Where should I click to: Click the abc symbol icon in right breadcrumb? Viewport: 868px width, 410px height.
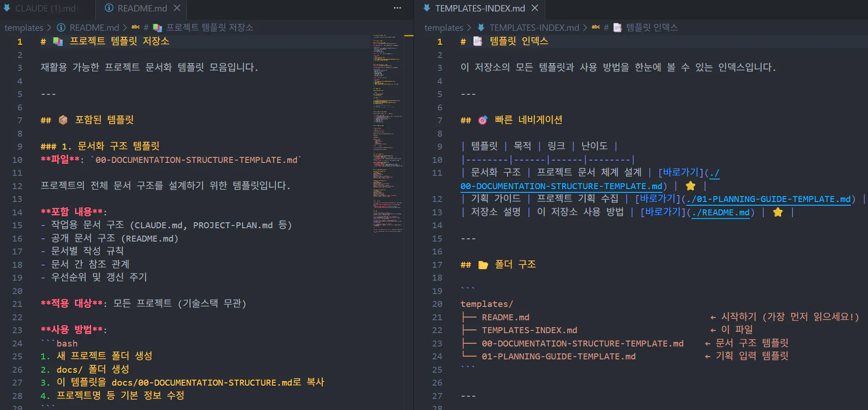click(x=595, y=27)
